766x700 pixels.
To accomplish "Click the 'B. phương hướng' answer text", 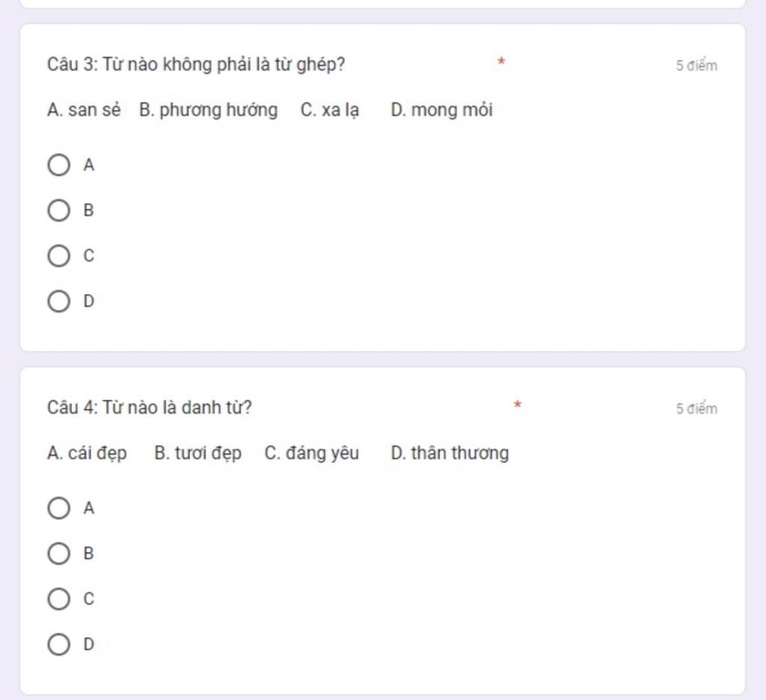I will (x=209, y=111).
